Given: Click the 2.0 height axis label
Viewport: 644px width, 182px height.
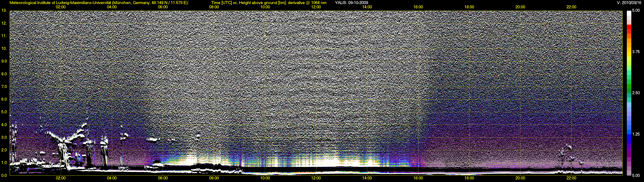Looking at the screenshot, I should tap(4, 150).
